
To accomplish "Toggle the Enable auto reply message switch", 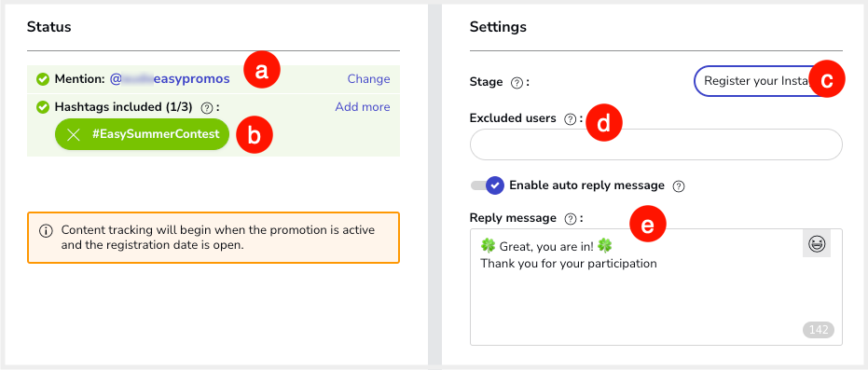I will pyautogui.click(x=488, y=185).
